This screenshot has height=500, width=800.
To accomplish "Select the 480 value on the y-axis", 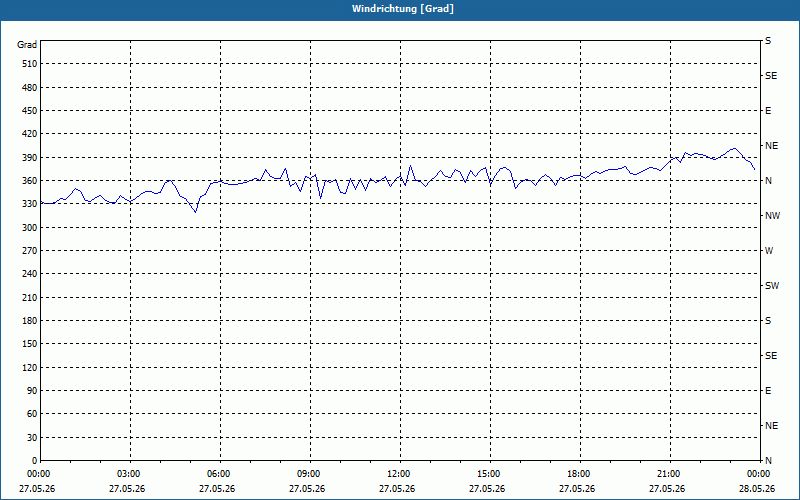I will [30, 88].
